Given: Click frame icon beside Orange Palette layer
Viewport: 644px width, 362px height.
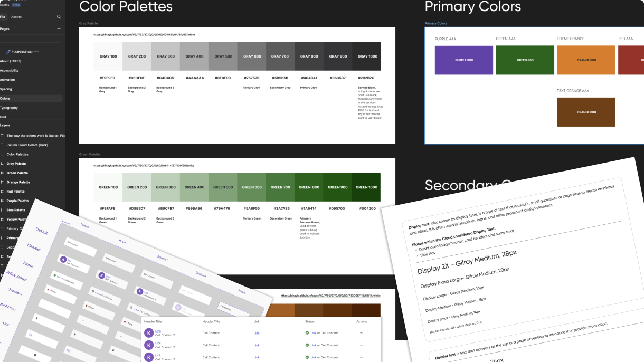Looking at the screenshot, I should [2, 182].
